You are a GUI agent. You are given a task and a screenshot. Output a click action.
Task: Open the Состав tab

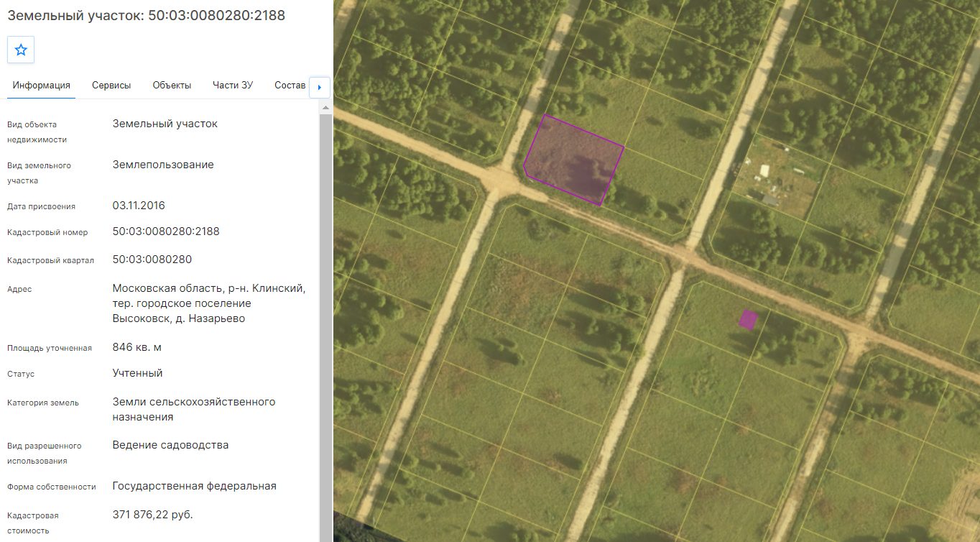tap(290, 85)
